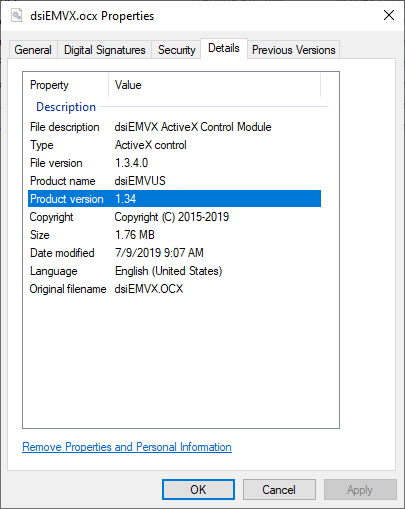The image size is (405, 509).
Task: Select the Date modified row
Action: tap(174, 253)
